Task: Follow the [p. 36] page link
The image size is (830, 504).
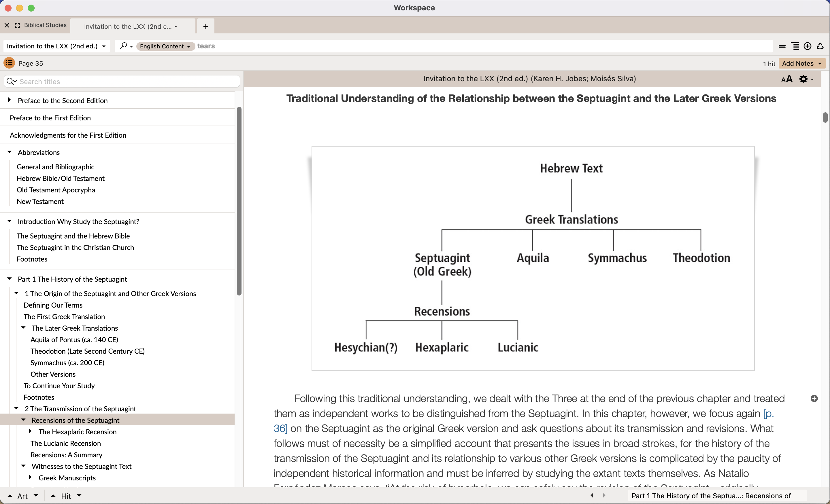Action: [x=768, y=414]
